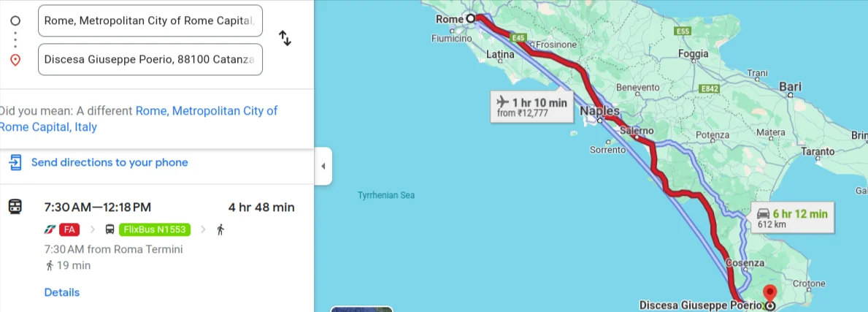Click the red destination marker beside the Discesa field
This screenshot has height=312, width=868.
pyautogui.click(x=15, y=60)
